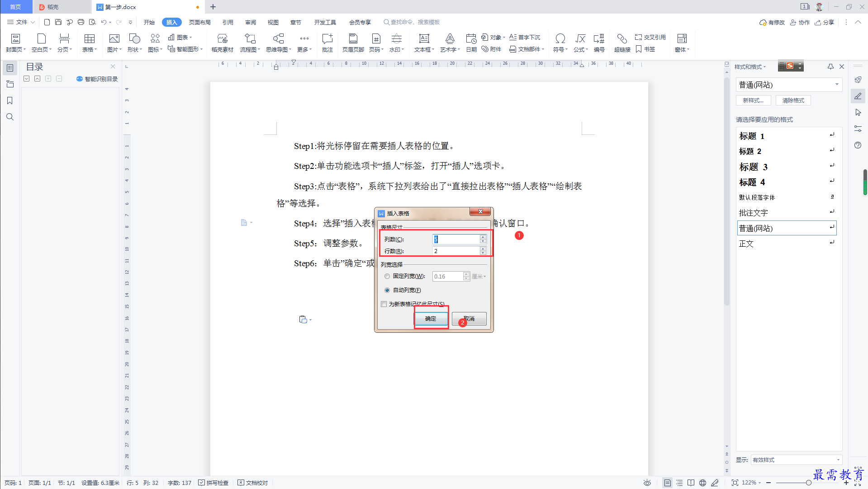Open the mind map tool
This screenshot has width=868, height=489.
278,43
